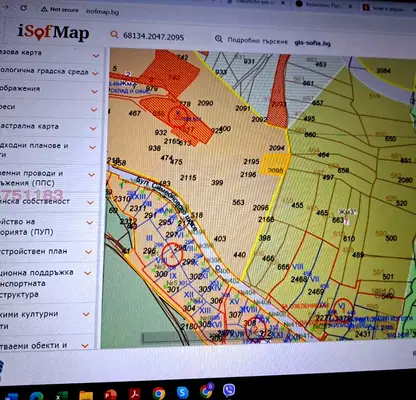Open Skype from the taskbar
Image resolution: width=416 pixels, height=400 pixels.
(183, 392)
